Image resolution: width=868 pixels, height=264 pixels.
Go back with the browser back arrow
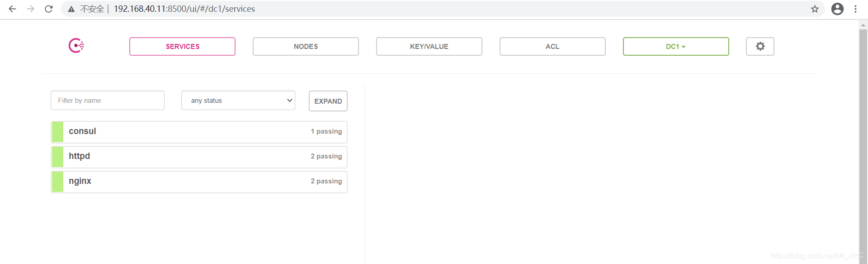tap(12, 9)
